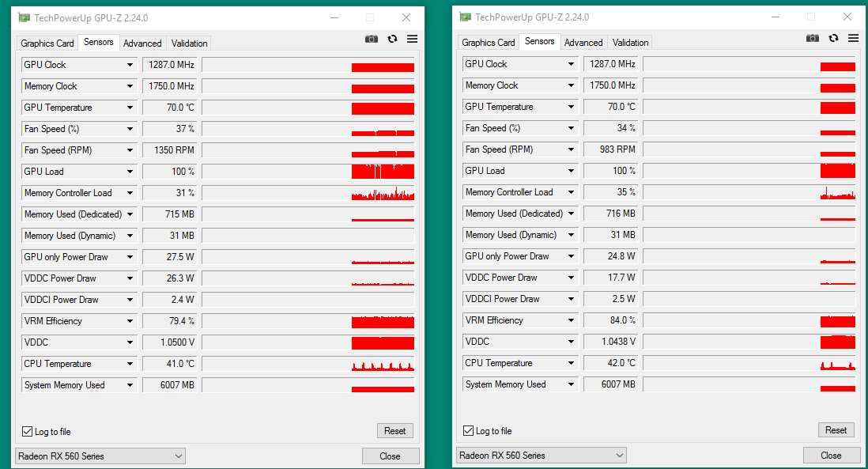This screenshot has width=868, height=469.
Task: Click the camera icon in right GPU-Z window
Action: pyautogui.click(x=813, y=39)
